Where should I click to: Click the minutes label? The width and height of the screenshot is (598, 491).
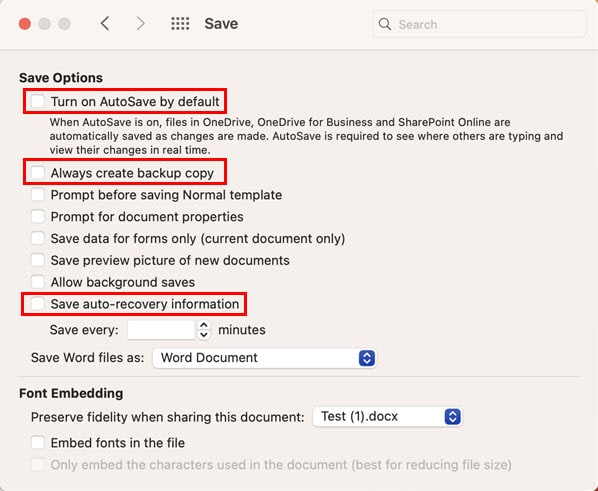tap(242, 330)
